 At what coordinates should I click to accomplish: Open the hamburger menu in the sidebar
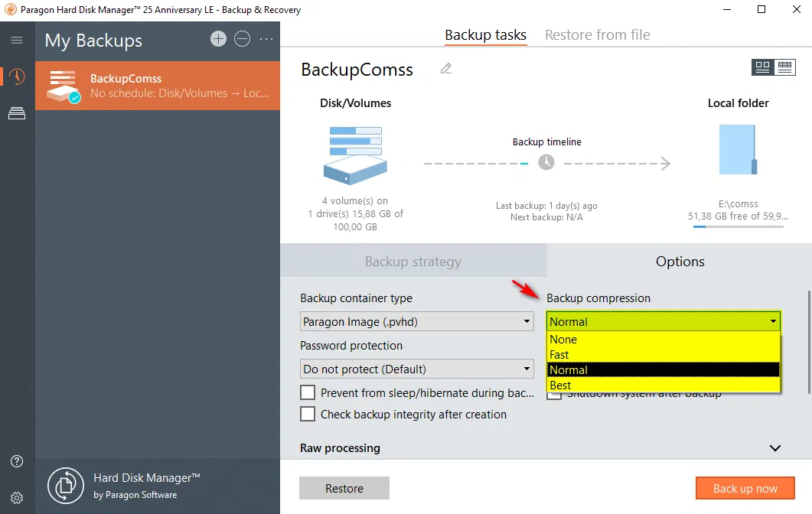click(x=17, y=40)
